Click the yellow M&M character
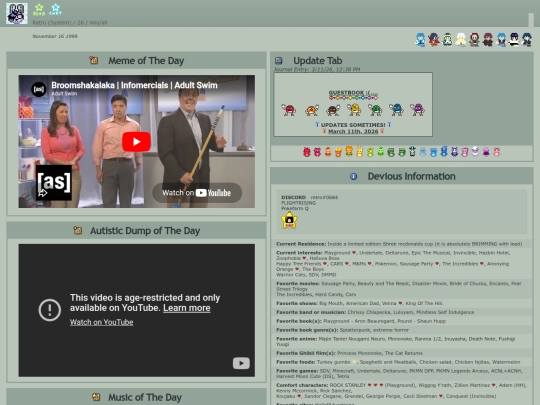Screen dimensions: 540x405 point(354,109)
